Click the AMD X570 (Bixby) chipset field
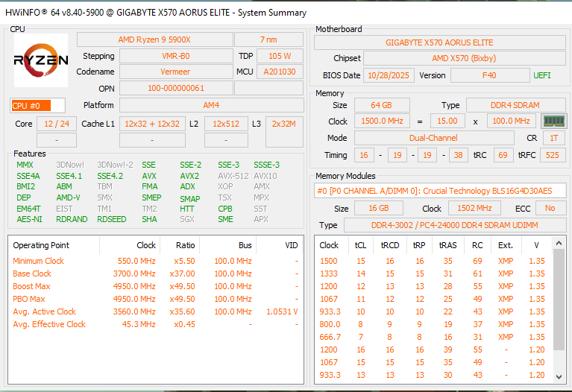The height and width of the screenshot is (392, 572). (x=465, y=58)
